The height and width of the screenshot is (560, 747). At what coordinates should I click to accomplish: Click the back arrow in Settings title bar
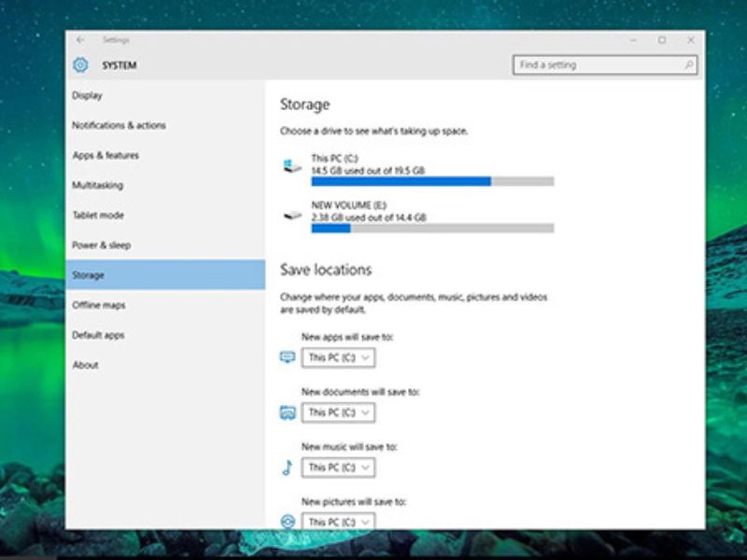pyautogui.click(x=80, y=40)
